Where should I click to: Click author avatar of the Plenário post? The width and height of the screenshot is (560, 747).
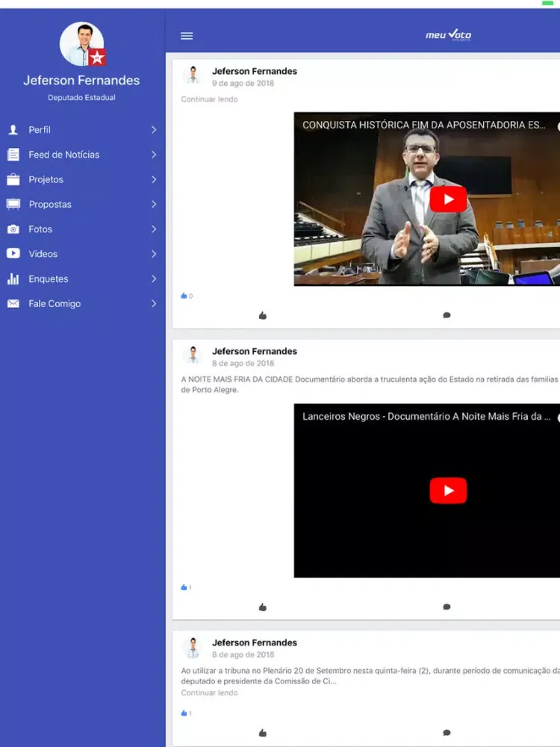[193, 647]
